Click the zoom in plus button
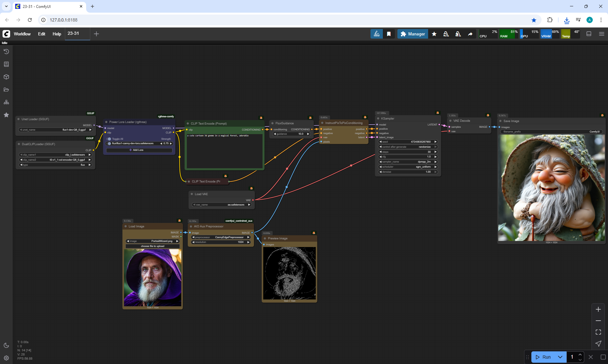Screen dimensions: 608x364 (598, 309)
